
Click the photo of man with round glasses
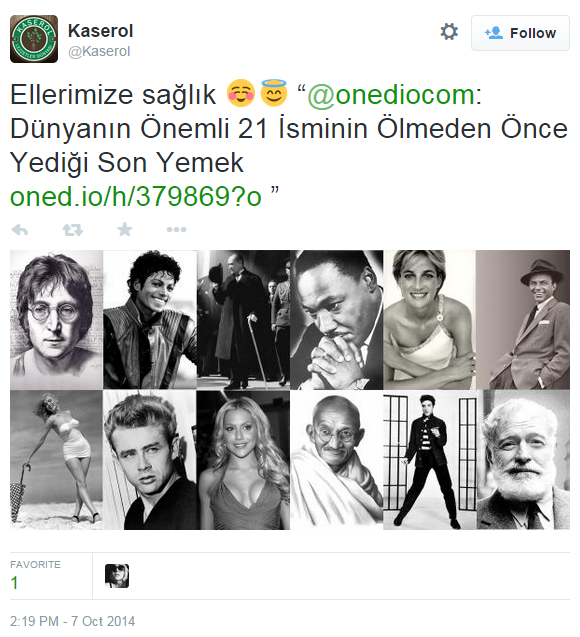coord(56,320)
